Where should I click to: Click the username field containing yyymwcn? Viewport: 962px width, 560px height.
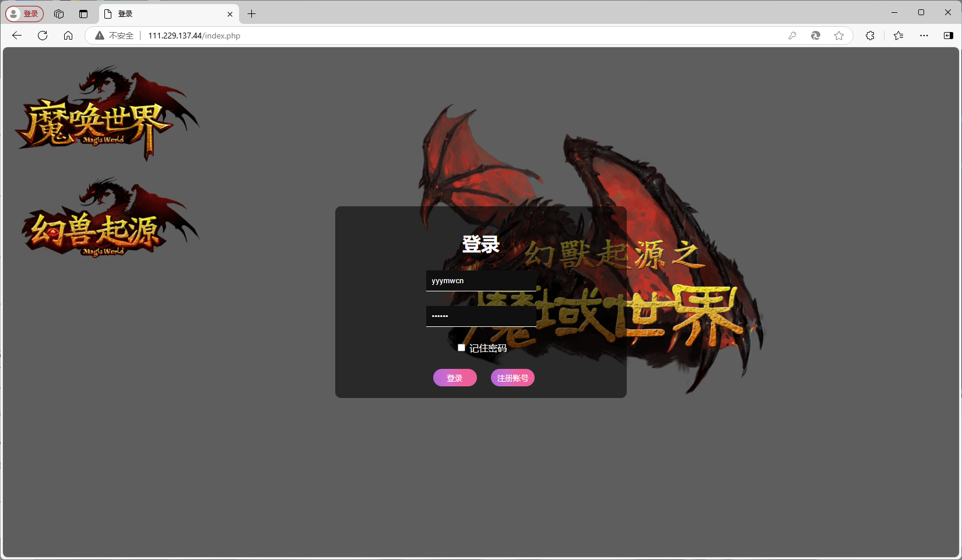click(481, 281)
